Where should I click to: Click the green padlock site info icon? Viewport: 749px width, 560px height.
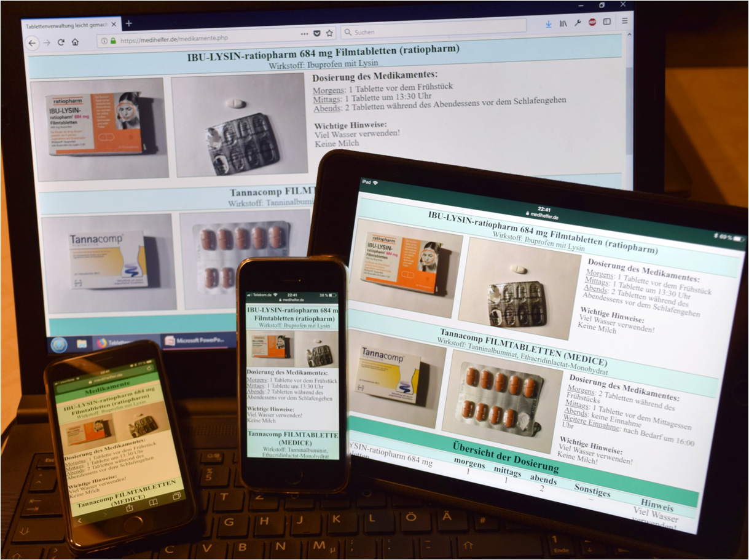click(113, 41)
